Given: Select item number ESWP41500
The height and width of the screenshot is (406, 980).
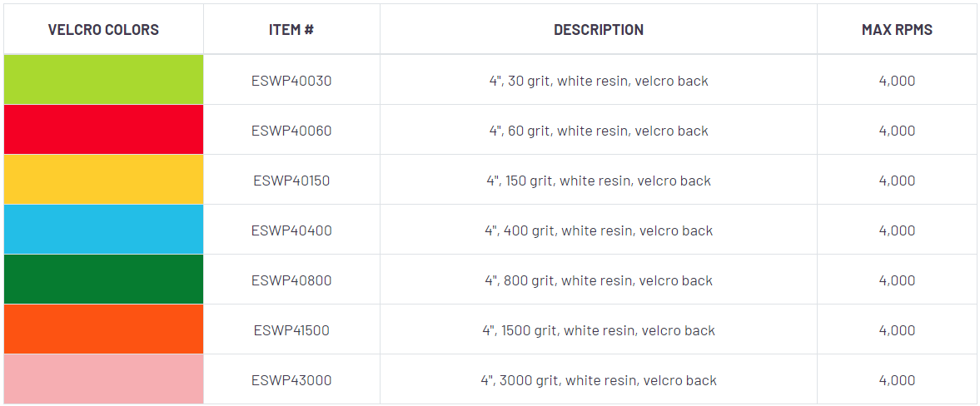Looking at the screenshot, I should pos(291,330).
